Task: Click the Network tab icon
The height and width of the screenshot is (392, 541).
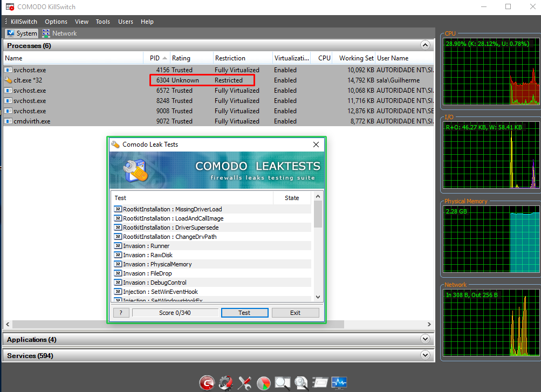Action: point(46,33)
